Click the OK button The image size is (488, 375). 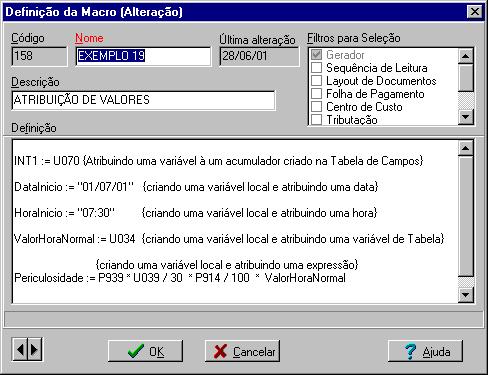(145, 351)
